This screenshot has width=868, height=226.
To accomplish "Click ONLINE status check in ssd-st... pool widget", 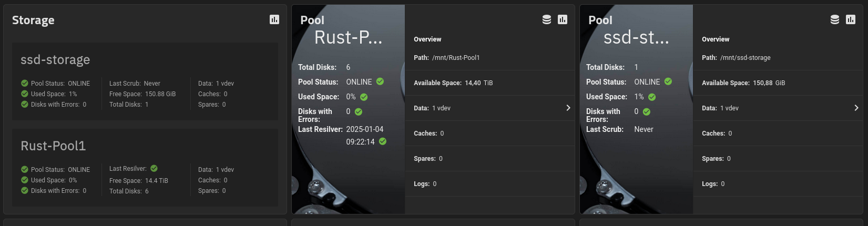I will (668, 81).
